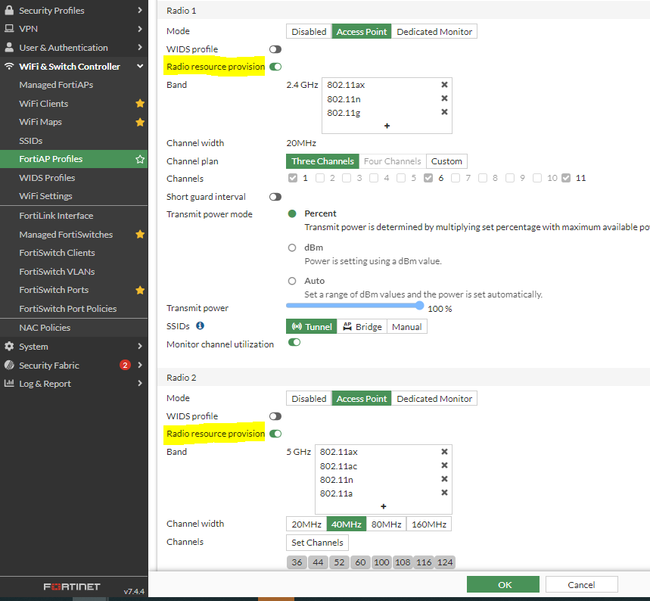The height and width of the screenshot is (601, 650).
Task: Click the SSIDs info icon
Action: point(200,326)
